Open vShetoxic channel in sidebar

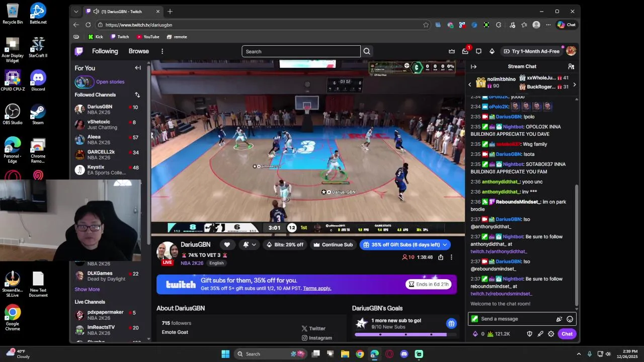107,125
